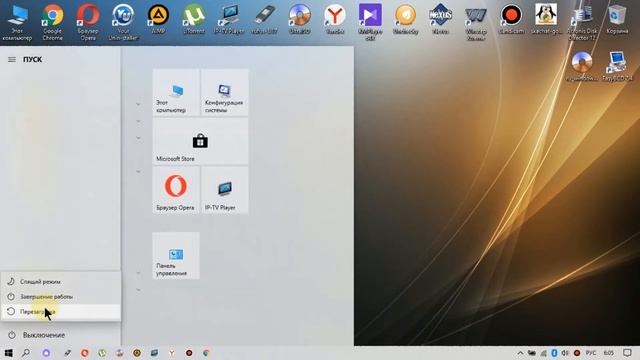Image resolution: width=640 pixels, height=360 pixels.
Task: Open the Chrome taskbar icon
Action: (207, 353)
